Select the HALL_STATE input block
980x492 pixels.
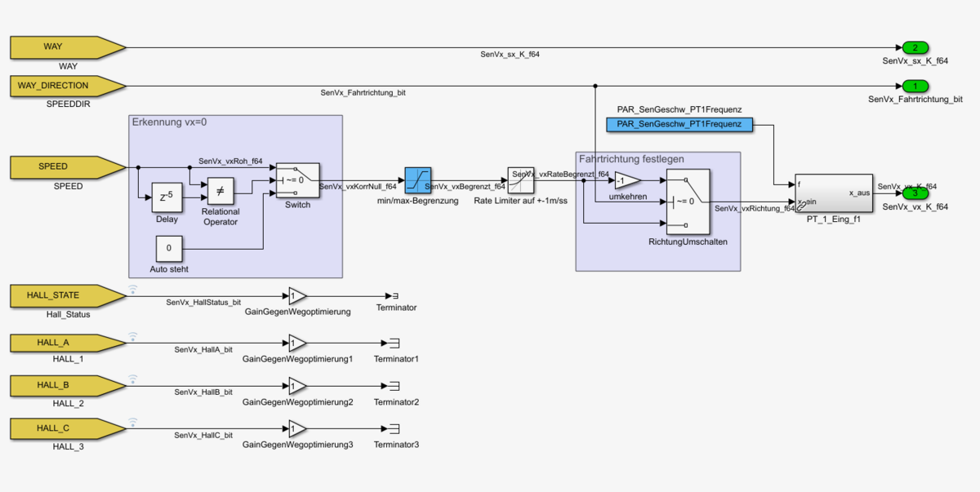coord(65,295)
